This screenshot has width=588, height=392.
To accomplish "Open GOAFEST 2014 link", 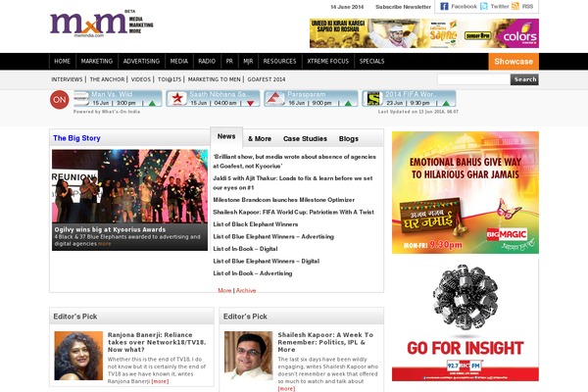I will 267,79.
